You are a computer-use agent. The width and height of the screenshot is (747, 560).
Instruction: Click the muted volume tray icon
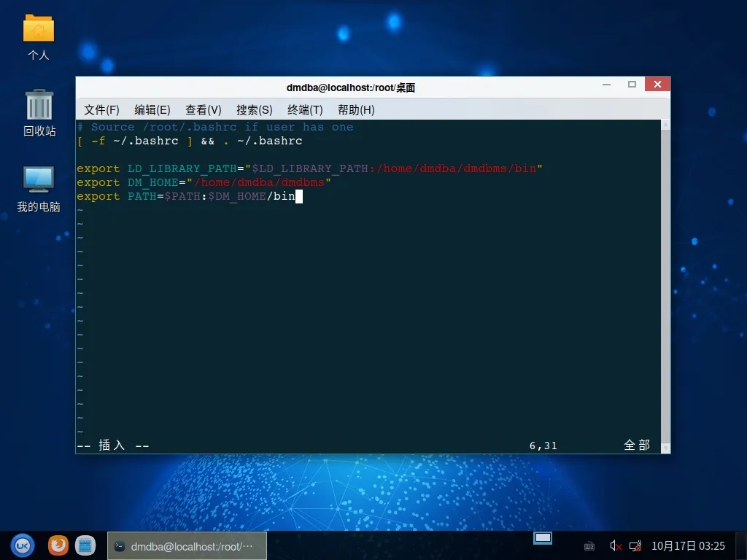point(615,545)
